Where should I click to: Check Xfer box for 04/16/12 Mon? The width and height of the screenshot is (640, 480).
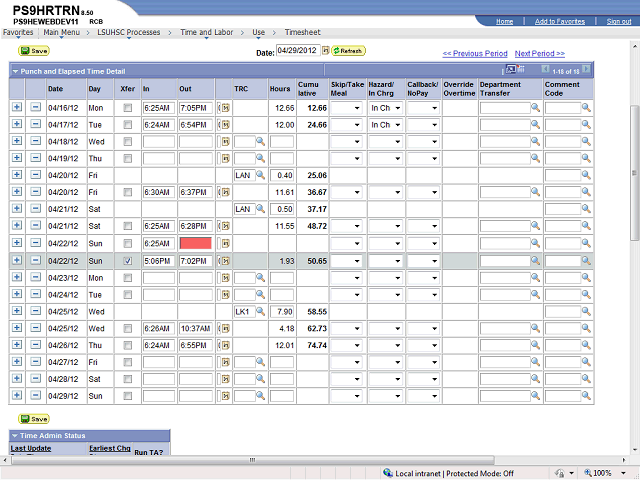(x=128, y=108)
